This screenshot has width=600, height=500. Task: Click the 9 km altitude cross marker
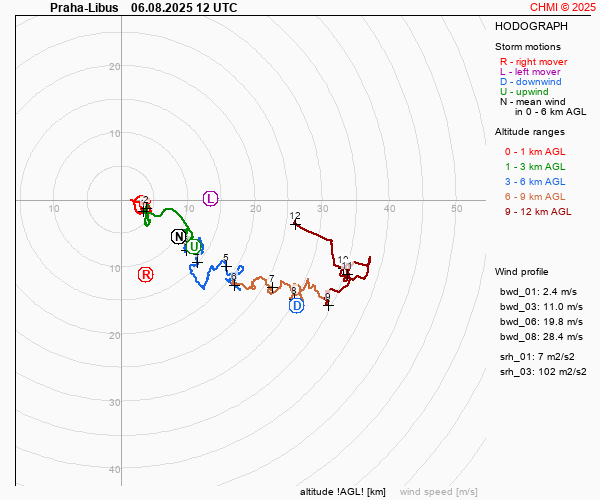(x=328, y=305)
